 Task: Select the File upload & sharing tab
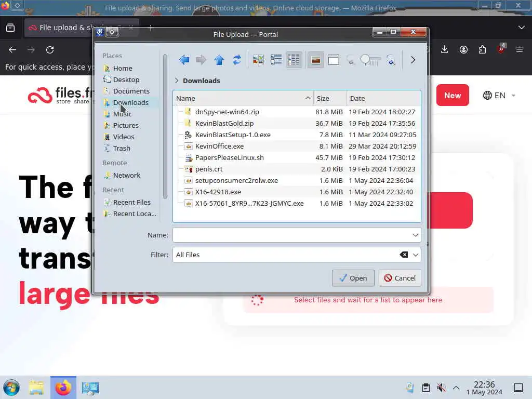(82, 28)
